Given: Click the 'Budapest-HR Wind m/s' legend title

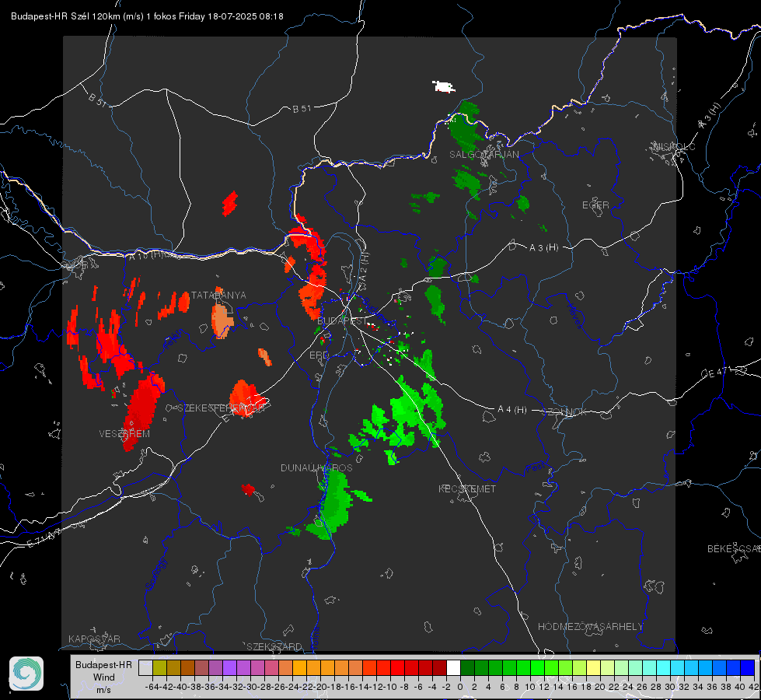Looking at the screenshot, I should pos(103,677).
